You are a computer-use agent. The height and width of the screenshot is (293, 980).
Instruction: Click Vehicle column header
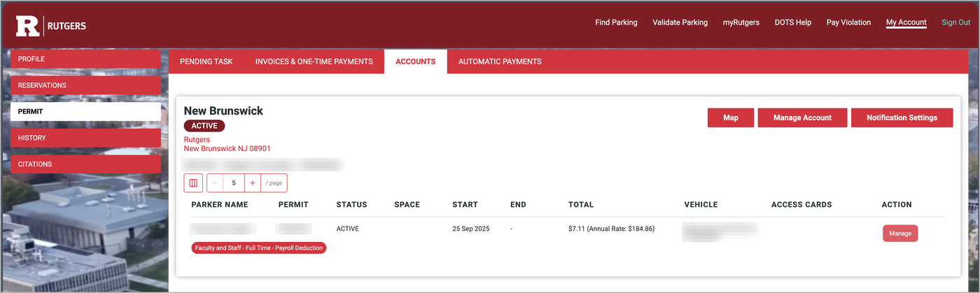701,205
